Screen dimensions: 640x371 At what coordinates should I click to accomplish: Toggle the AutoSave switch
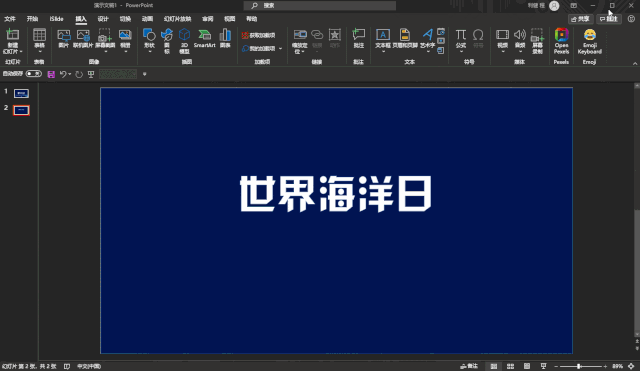point(33,74)
